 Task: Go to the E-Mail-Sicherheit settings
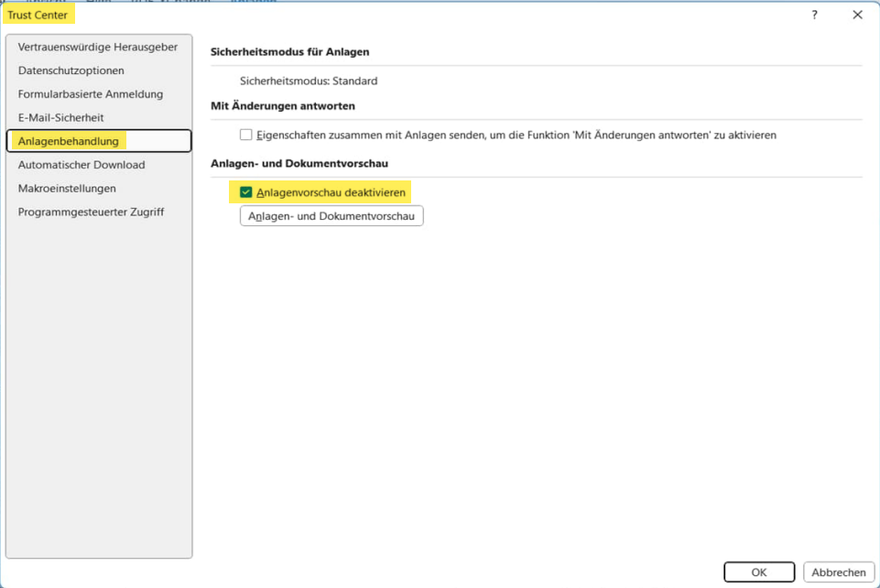(x=61, y=117)
